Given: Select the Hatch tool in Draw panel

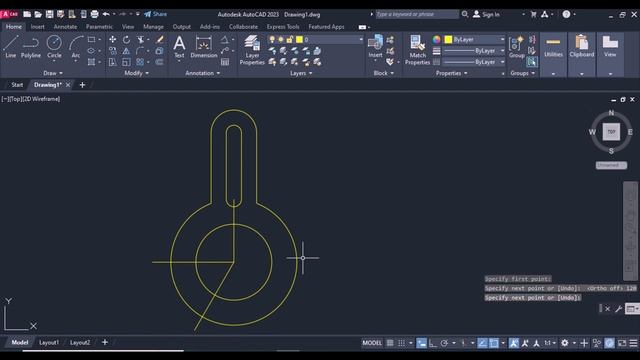Looking at the screenshot, I should click(91, 62).
